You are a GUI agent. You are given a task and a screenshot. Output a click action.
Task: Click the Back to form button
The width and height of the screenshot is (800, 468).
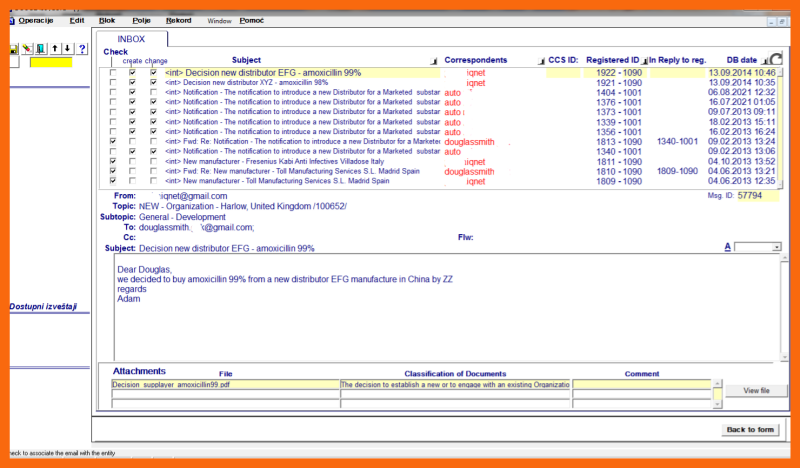pyautogui.click(x=750, y=430)
